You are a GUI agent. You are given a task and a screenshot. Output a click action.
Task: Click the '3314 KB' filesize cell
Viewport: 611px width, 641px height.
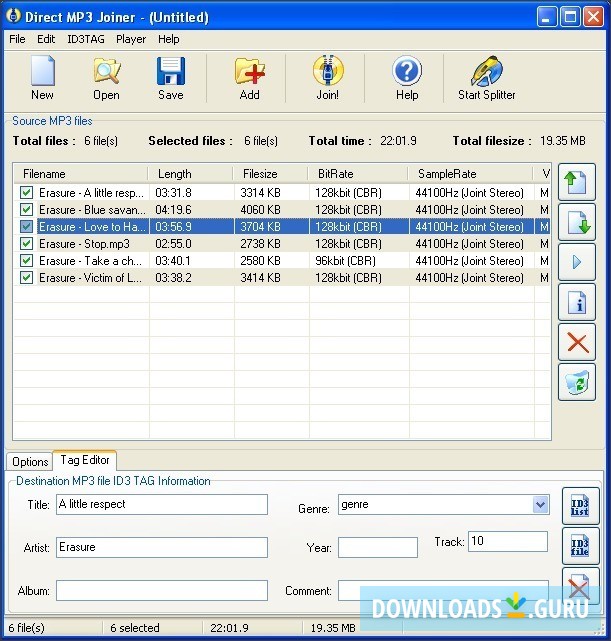(260, 193)
